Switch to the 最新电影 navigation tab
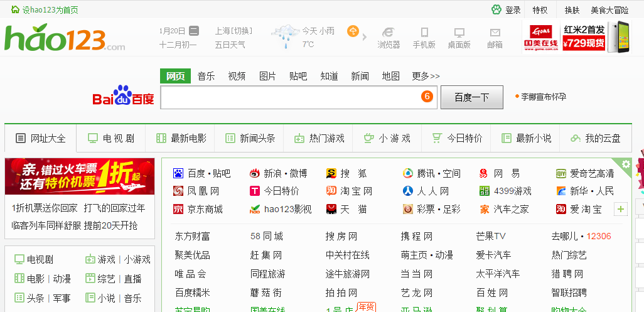 pos(181,138)
